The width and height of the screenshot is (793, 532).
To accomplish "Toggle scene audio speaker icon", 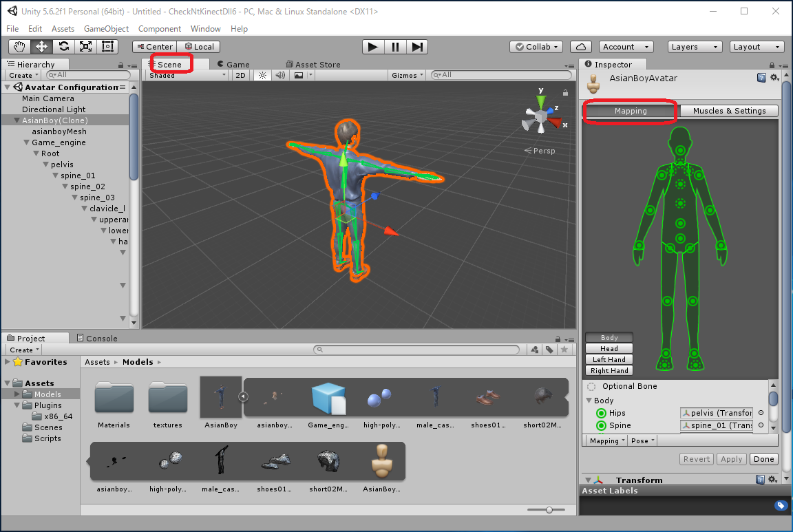I will [x=280, y=75].
